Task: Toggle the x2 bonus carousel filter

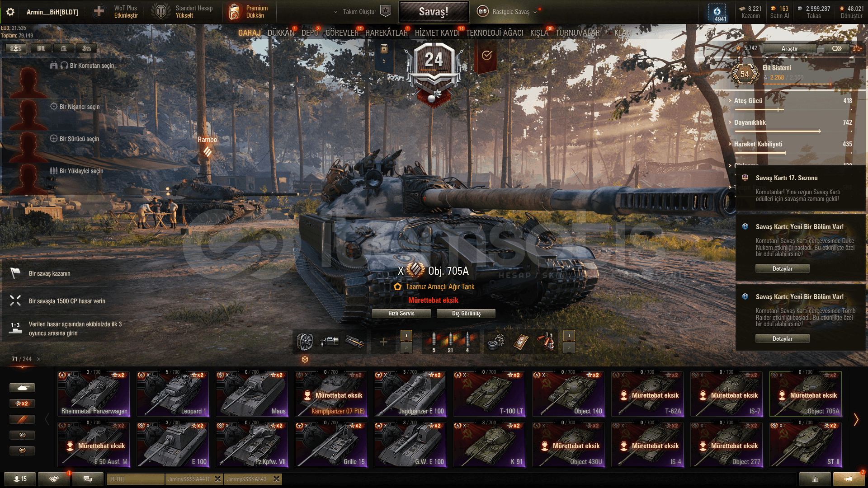Action: click(22, 404)
